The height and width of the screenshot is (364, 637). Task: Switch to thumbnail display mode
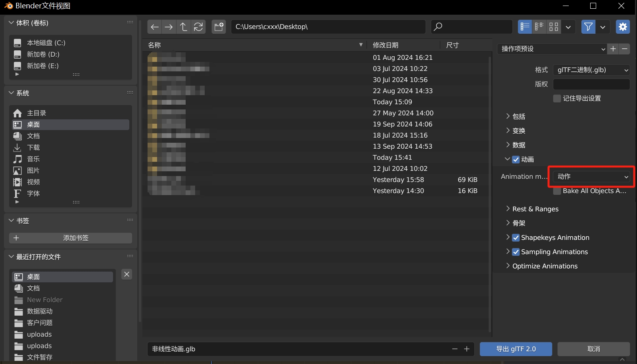(554, 27)
